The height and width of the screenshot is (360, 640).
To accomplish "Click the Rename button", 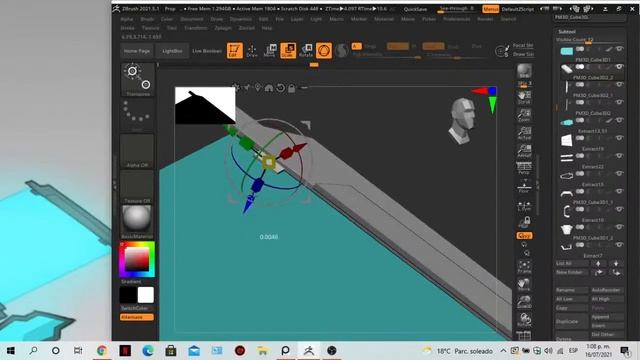I will click(x=571, y=290).
